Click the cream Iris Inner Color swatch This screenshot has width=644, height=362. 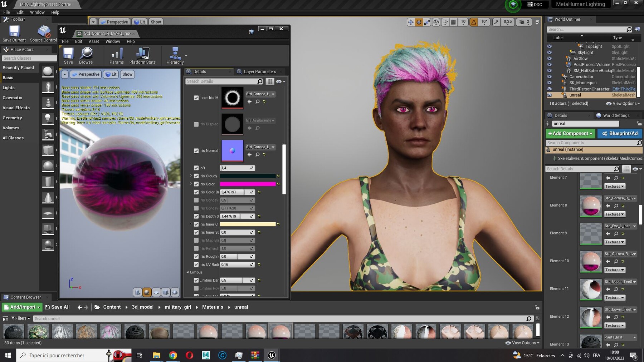click(x=248, y=224)
